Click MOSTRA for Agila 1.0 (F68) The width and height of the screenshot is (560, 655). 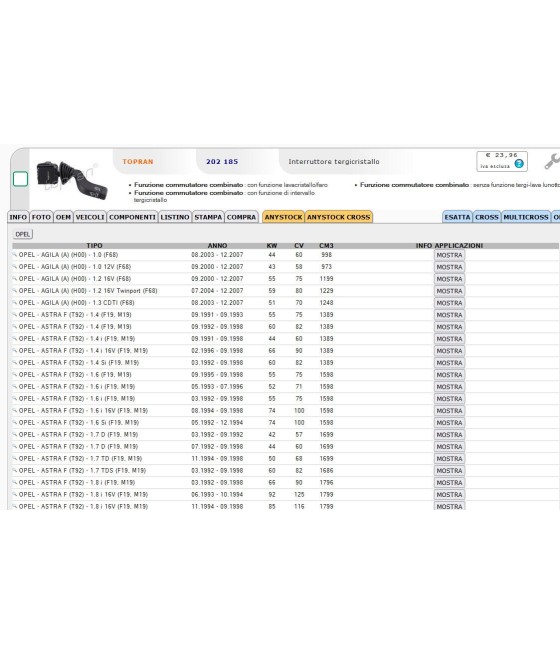449,255
